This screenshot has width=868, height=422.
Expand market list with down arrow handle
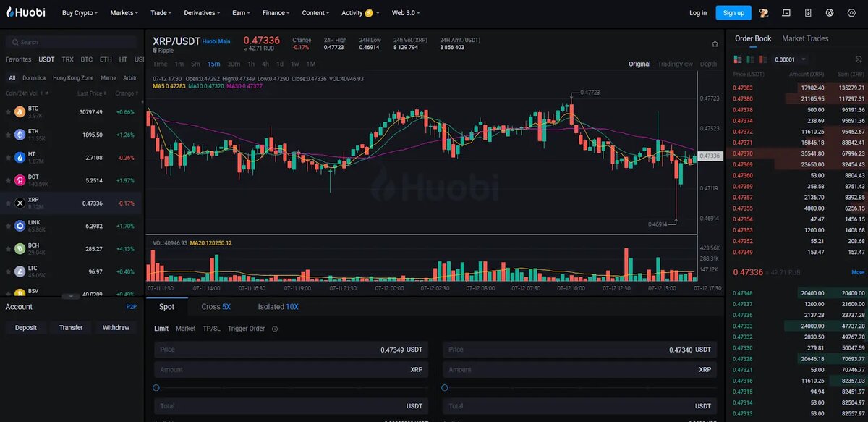click(x=70, y=296)
